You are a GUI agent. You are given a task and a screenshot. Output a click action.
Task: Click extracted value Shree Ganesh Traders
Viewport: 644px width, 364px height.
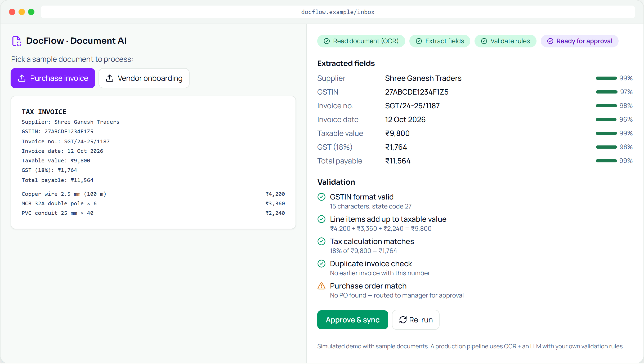(x=423, y=78)
